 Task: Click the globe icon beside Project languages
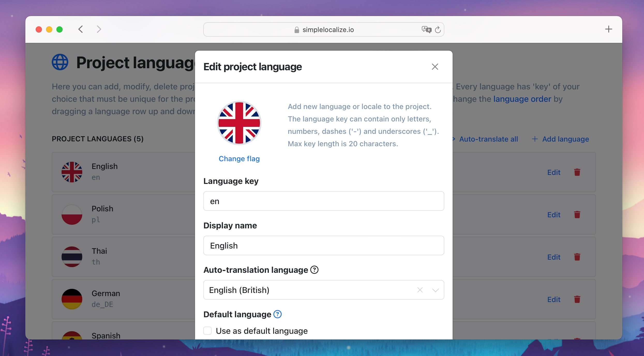60,62
